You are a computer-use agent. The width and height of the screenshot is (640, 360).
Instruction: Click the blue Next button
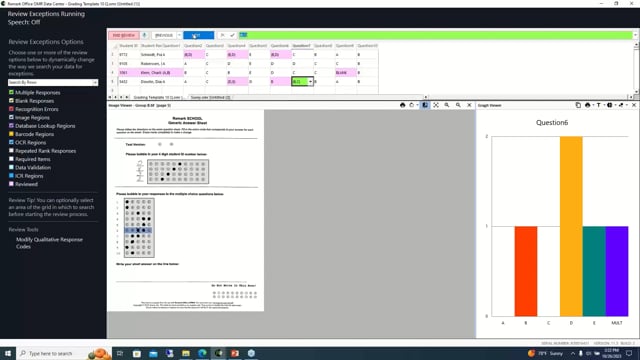198,35
